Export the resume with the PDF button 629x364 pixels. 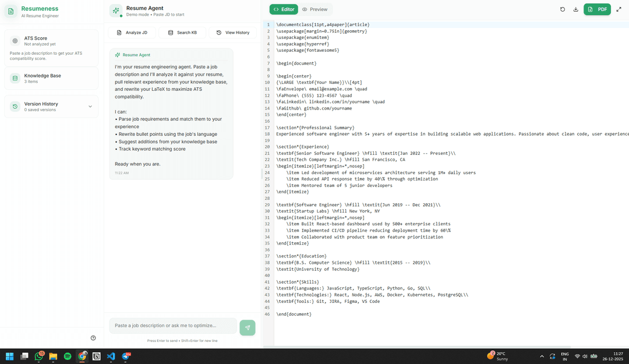coord(598,9)
